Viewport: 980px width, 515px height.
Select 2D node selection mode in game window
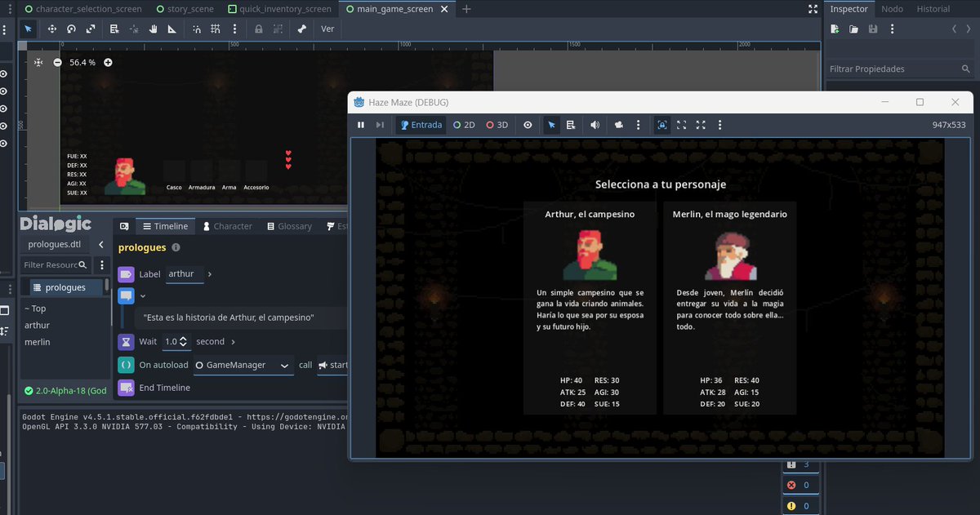click(x=464, y=125)
